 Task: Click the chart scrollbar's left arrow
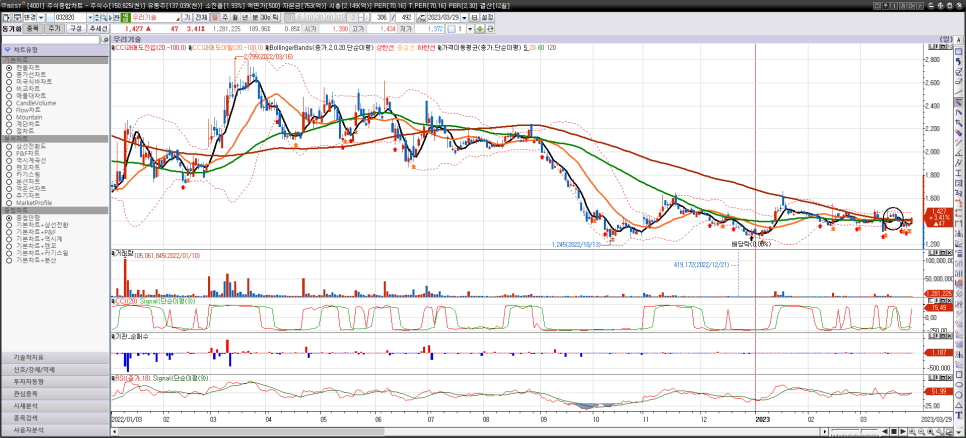(115, 431)
